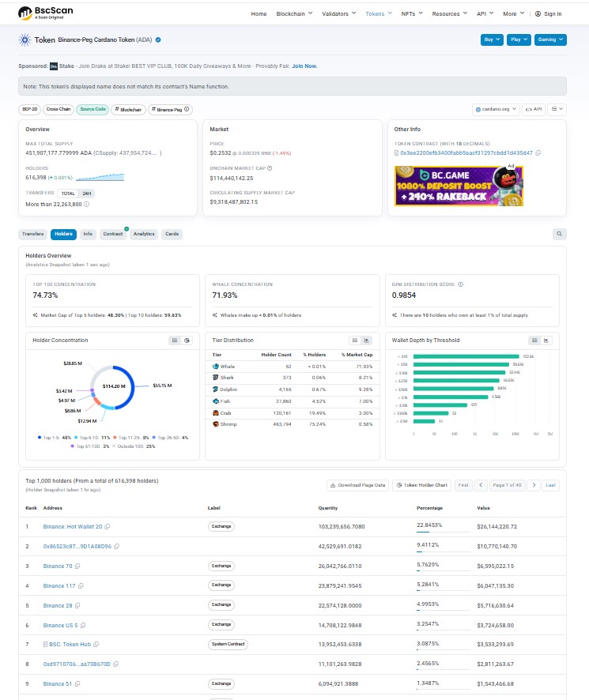Open the Transfers tab
589x700 pixels.
pyautogui.click(x=33, y=234)
